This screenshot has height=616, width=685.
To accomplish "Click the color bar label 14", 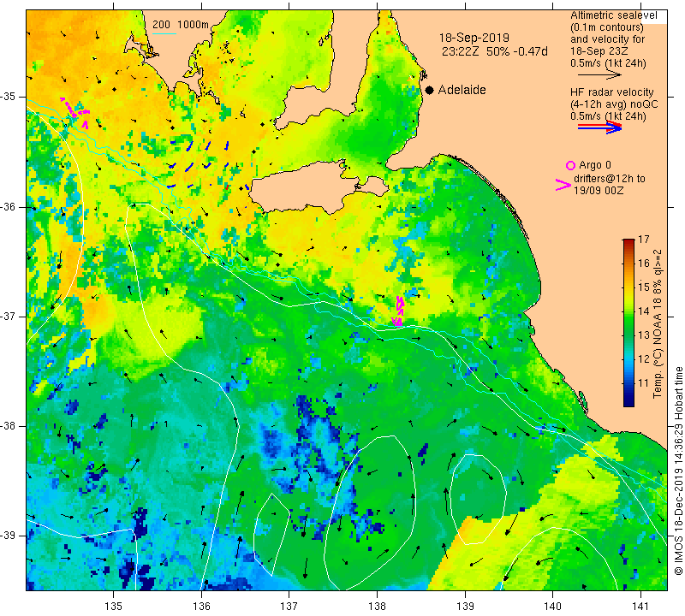I will click(644, 311).
